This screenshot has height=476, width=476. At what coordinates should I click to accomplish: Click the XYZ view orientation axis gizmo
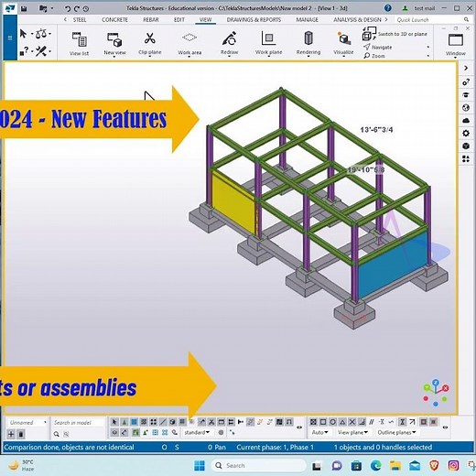tap(436, 393)
